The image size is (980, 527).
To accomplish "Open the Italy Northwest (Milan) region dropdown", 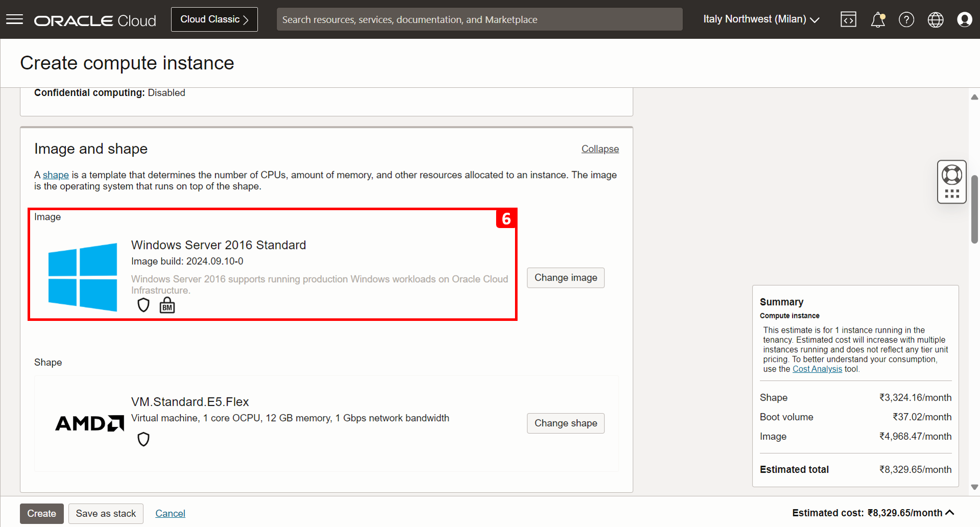I will coord(761,19).
